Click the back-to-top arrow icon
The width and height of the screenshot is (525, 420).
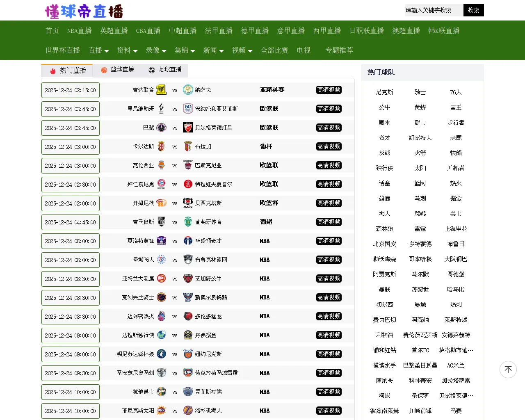[x=508, y=370]
